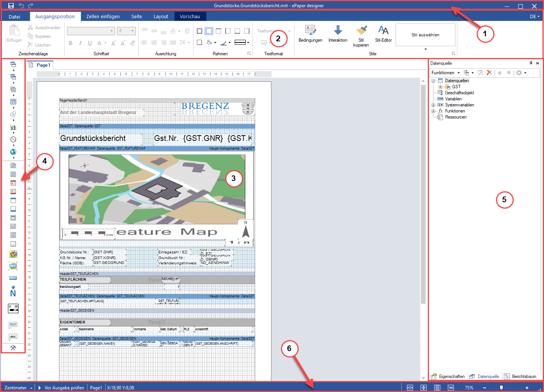Toggle bold formatting
The height and width of the screenshot is (392, 544).
tap(70, 43)
